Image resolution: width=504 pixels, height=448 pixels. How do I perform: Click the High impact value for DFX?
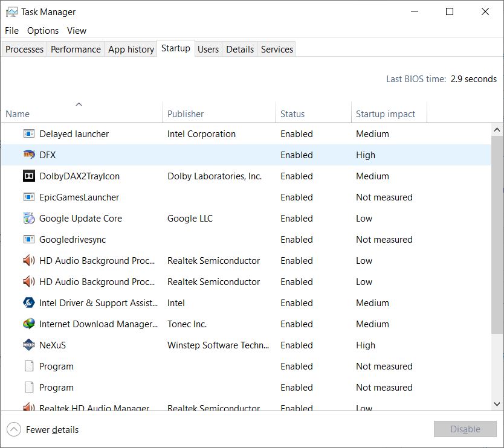(366, 155)
